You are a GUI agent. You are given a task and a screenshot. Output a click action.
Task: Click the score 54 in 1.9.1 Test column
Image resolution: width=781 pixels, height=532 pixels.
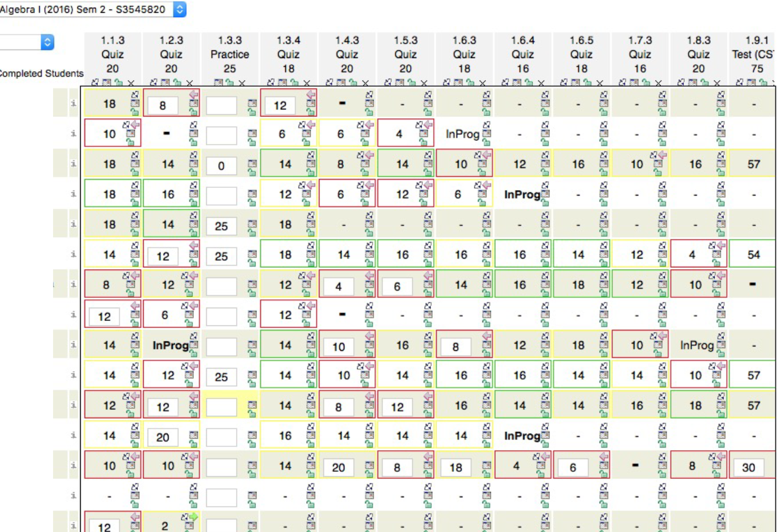point(754,255)
